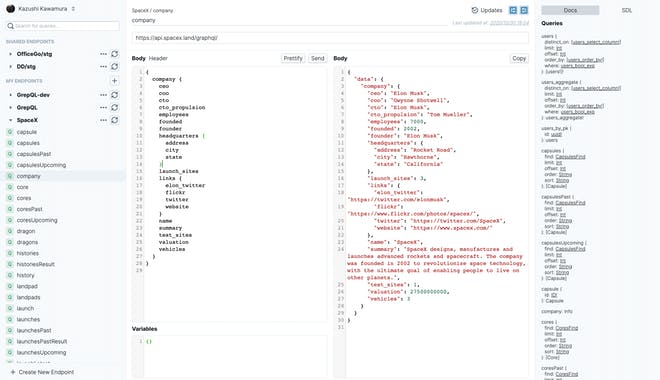Open the Kazushi Kawamura account switcher
The height and width of the screenshot is (380, 660).
(41, 8)
